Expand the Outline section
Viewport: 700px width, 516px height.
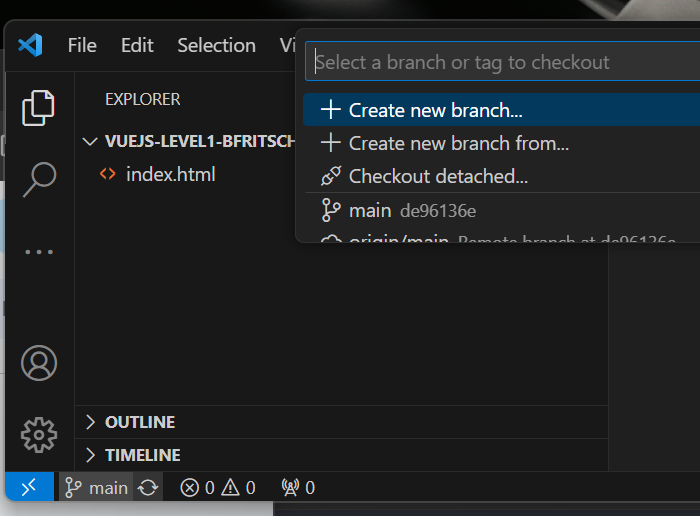(140, 422)
